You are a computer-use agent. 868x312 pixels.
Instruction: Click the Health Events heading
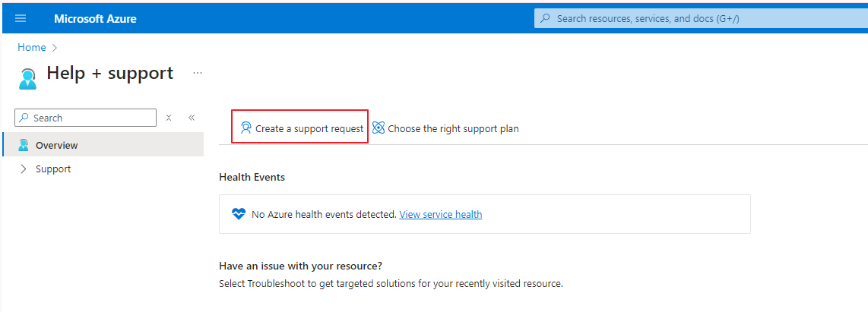(252, 178)
